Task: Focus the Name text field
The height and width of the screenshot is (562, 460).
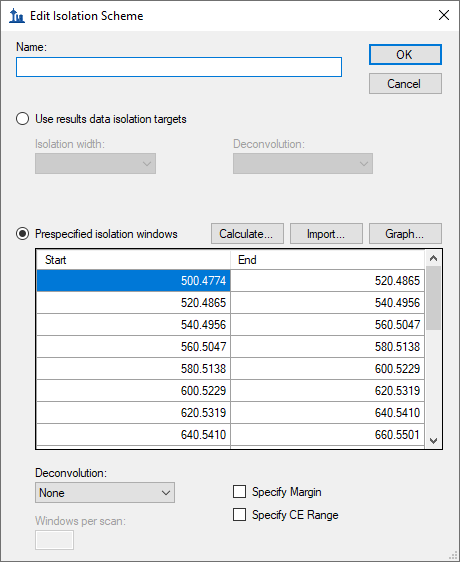Action: point(179,67)
